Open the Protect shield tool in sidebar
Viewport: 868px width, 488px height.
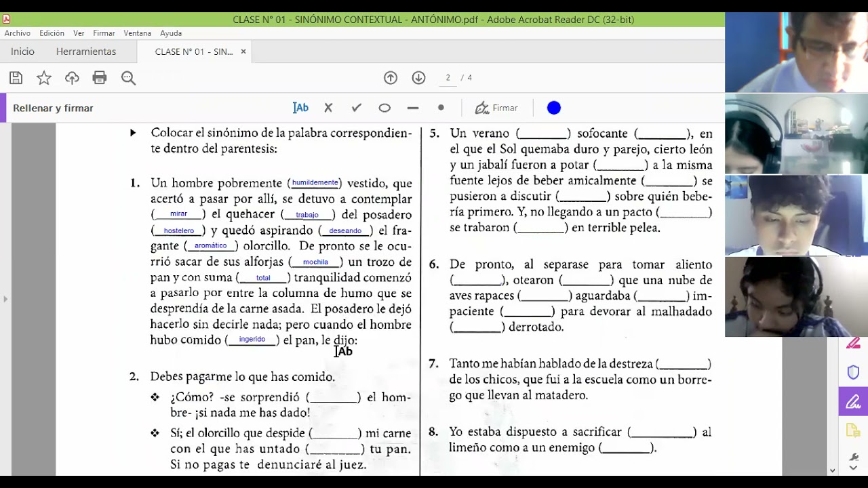853,372
